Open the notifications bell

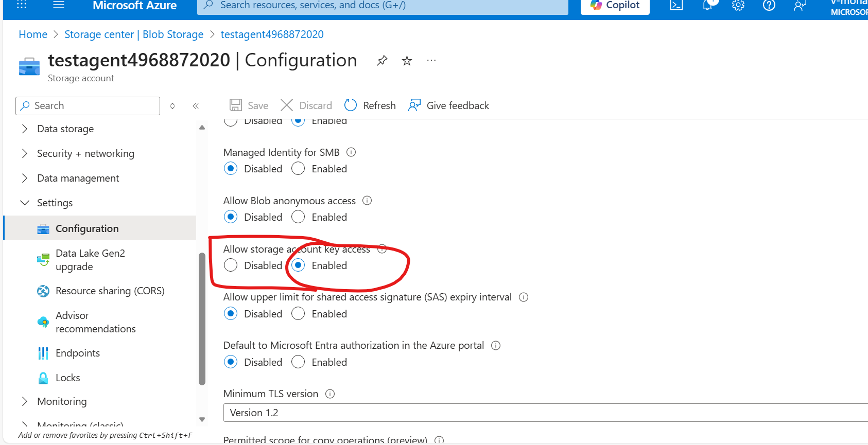pyautogui.click(x=707, y=6)
